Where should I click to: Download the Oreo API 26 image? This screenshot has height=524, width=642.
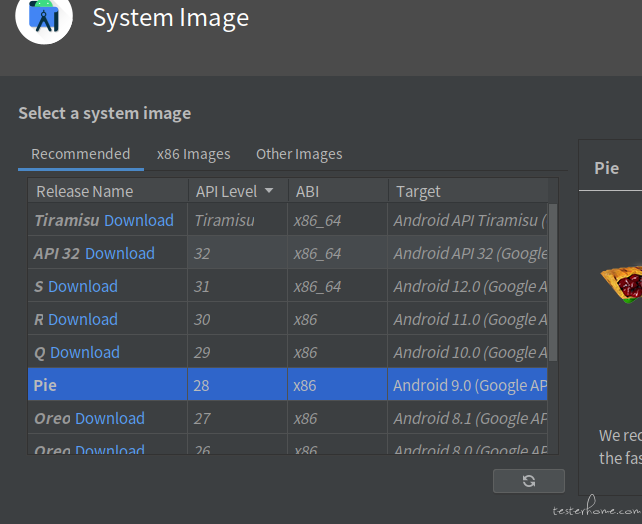[110, 449]
